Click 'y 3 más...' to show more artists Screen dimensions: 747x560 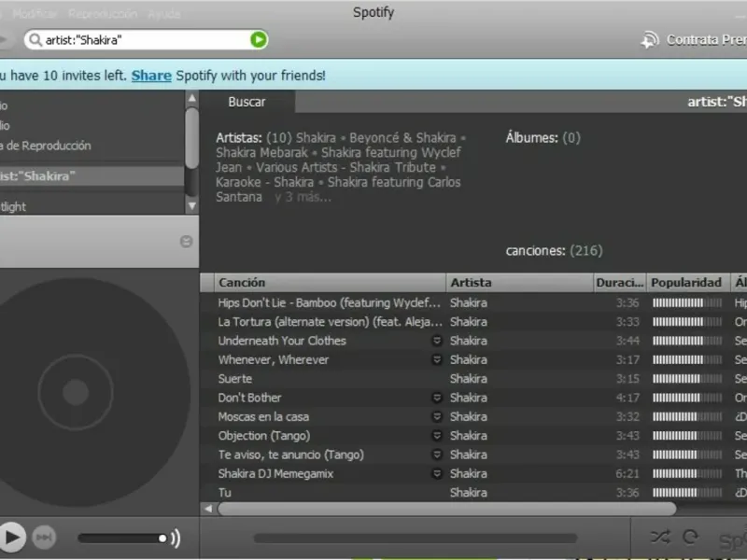point(303,197)
